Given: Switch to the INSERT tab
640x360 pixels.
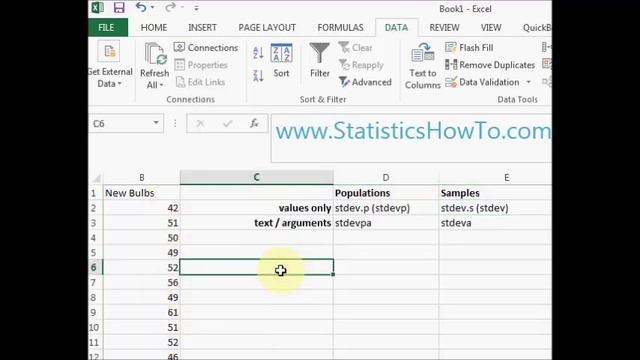Looking at the screenshot, I should [x=202, y=27].
